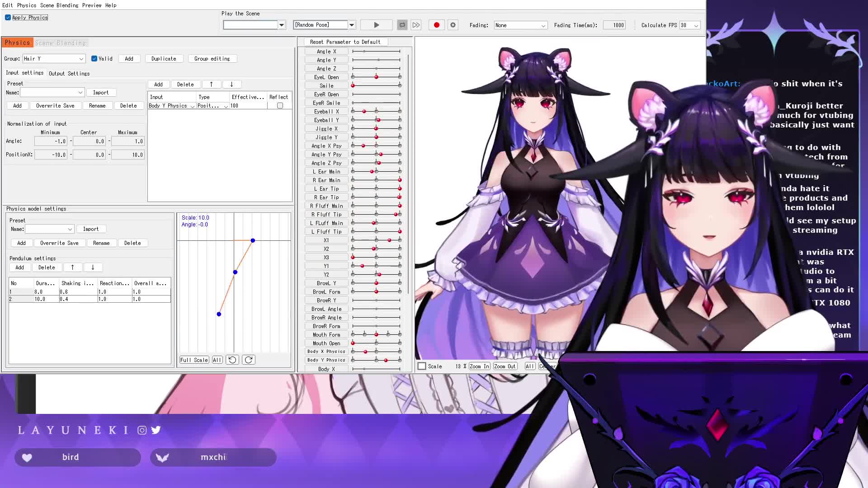
Task: Open the Preview menu
Action: point(92,5)
